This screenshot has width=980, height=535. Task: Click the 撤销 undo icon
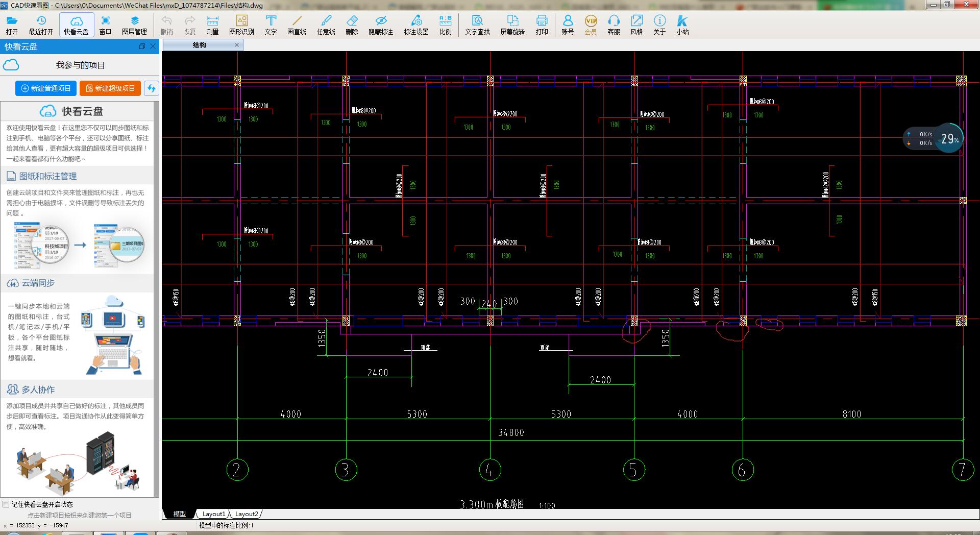pos(166,25)
